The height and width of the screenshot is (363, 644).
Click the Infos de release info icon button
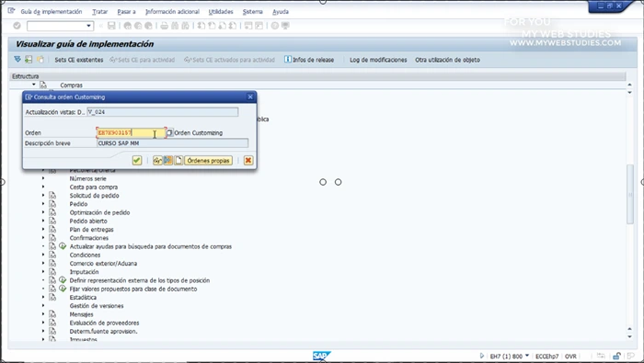click(x=309, y=60)
